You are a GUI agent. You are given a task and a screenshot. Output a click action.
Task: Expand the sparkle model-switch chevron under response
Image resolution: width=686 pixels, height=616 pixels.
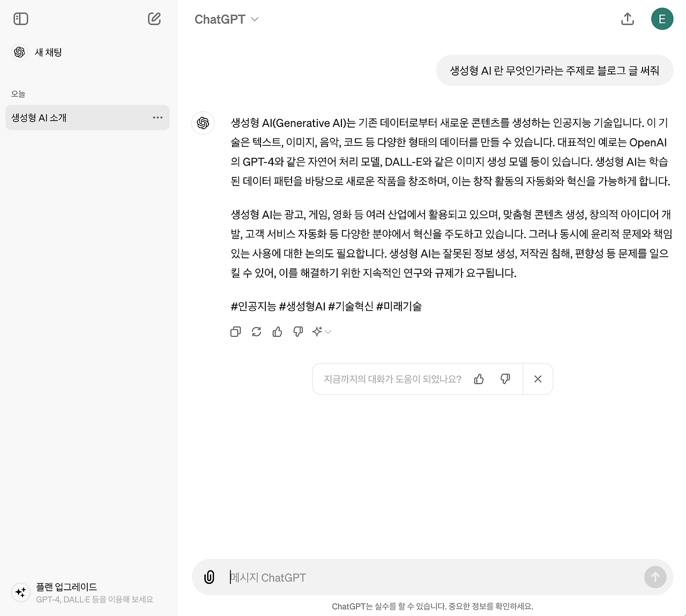pos(322,332)
